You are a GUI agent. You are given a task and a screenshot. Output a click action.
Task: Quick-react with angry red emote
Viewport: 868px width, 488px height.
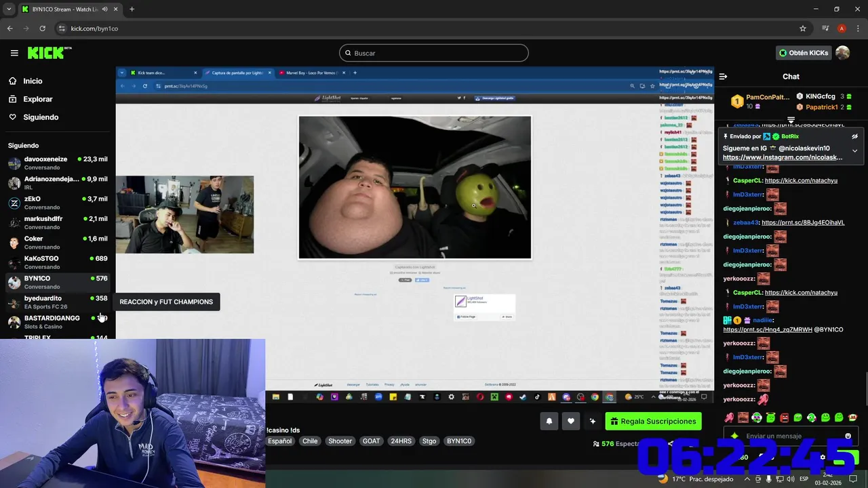point(785,418)
